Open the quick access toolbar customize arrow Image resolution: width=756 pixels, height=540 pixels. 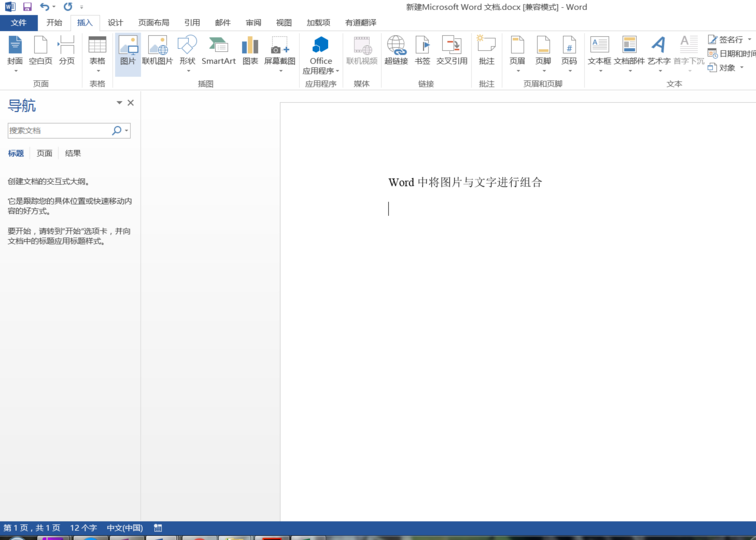tap(81, 7)
